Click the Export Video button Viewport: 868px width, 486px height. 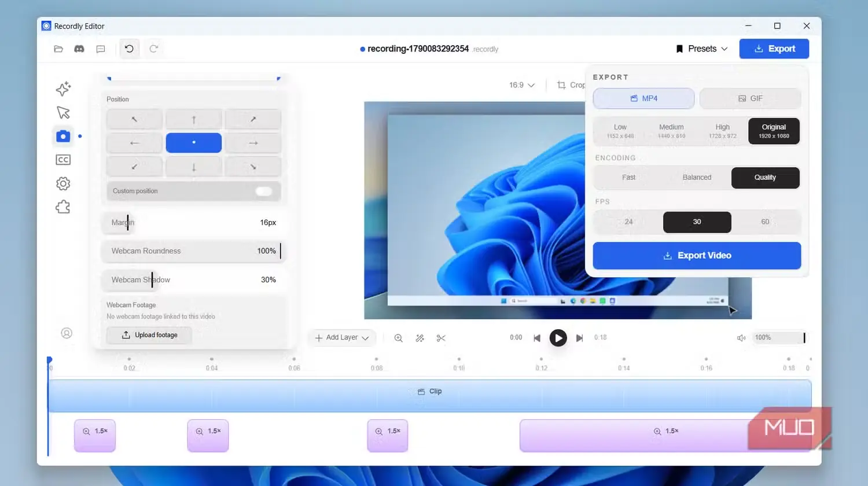click(x=697, y=256)
